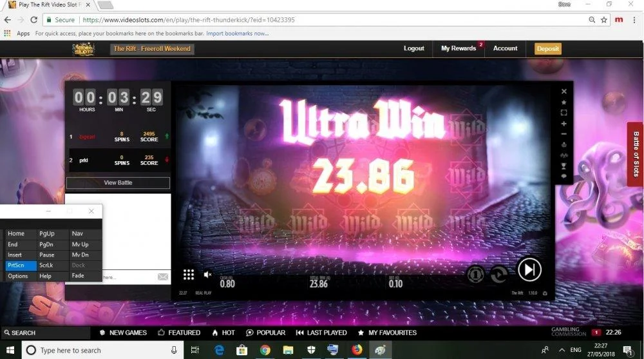Open My Rewards
This screenshot has height=359, width=644.
[x=459, y=48]
